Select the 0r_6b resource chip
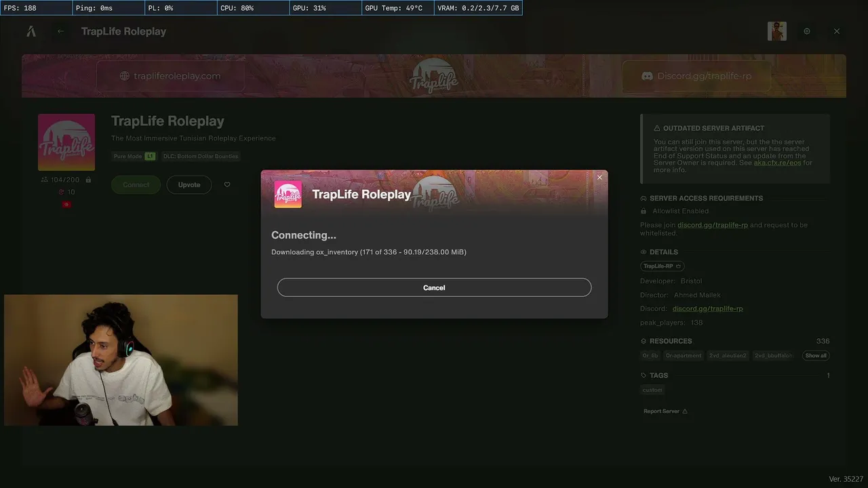This screenshot has width=868, height=488. [650, 356]
